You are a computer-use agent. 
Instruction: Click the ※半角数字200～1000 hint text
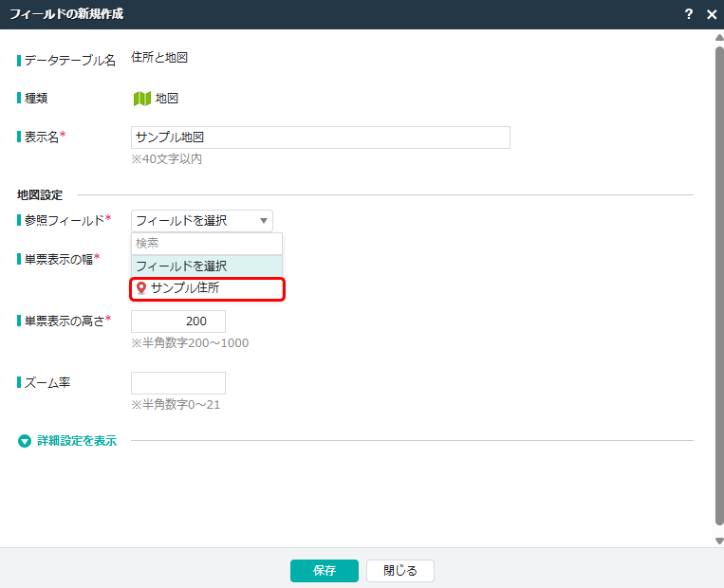190,343
